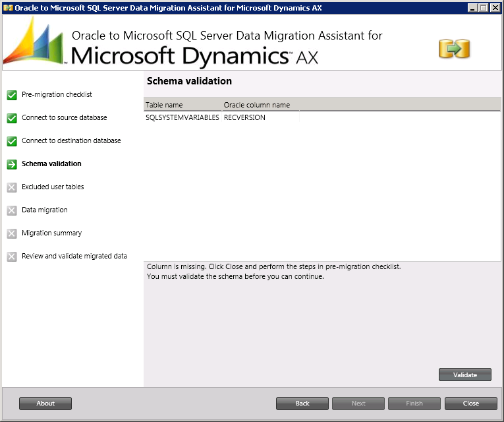Click the checkmark icon for Connect to destination database

pos(12,141)
